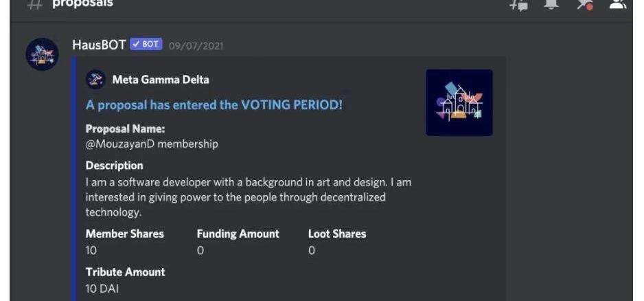Show the member list icon

coord(617,3)
